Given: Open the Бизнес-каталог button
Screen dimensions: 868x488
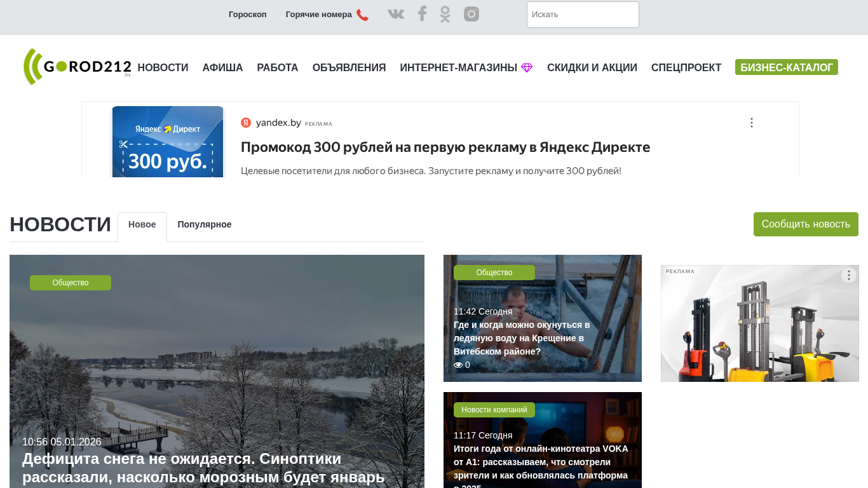Looking at the screenshot, I should click(786, 67).
